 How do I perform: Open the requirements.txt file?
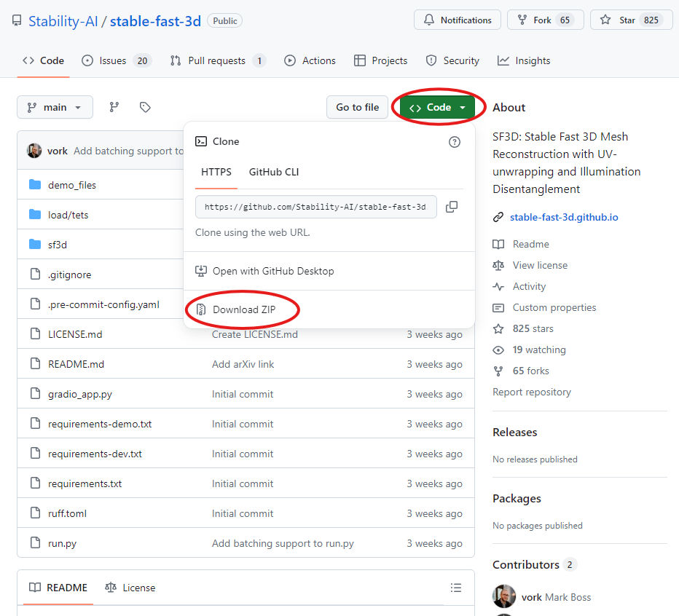85,483
